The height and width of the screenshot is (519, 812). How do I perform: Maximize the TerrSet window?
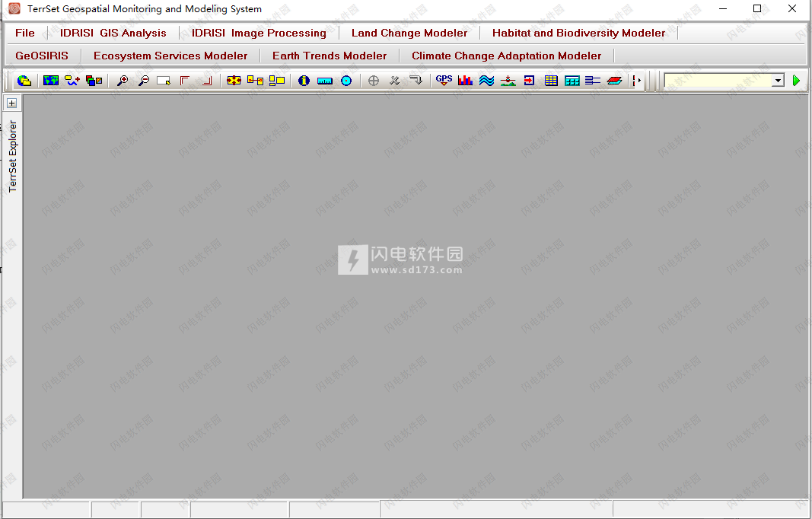pos(757,8)
